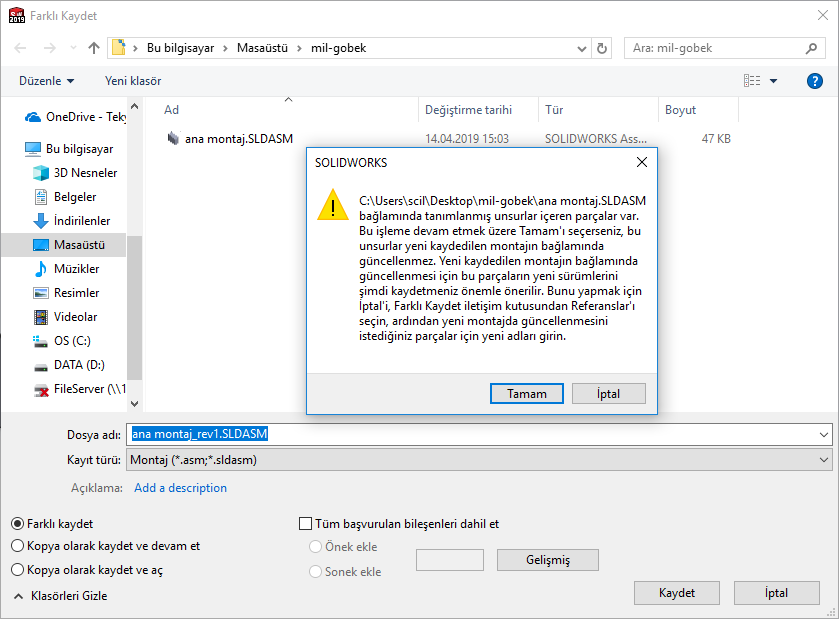Screen dimensions: 839x619
Task: Click the SOLIDWORKS assembly file icon
Action: (x=173, y=139)
